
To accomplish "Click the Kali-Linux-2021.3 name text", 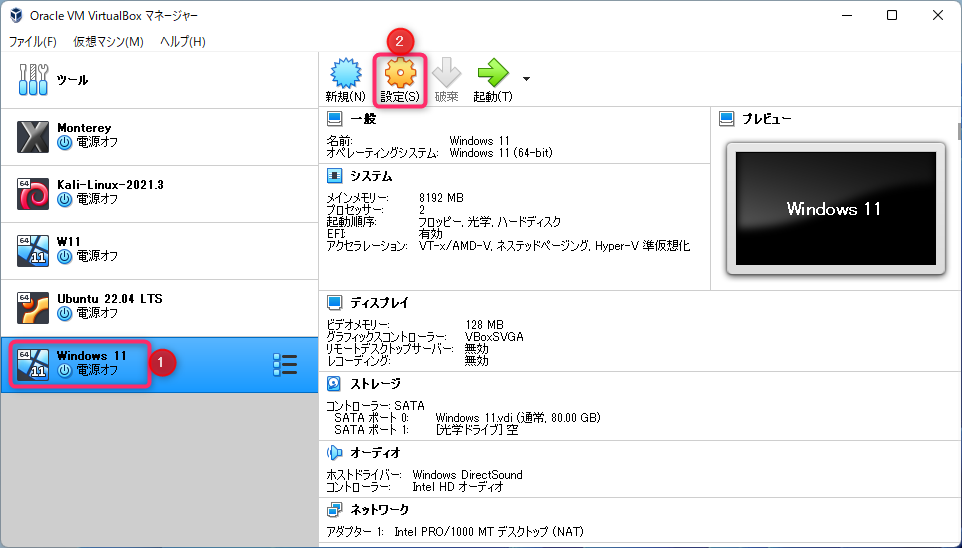I will pyautogui.click(x=110, y=185).
